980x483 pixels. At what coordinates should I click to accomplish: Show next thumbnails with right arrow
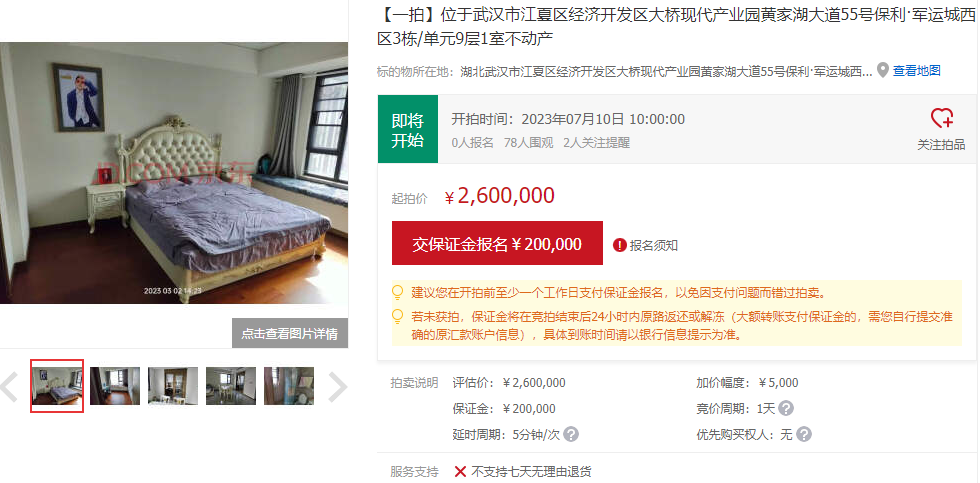tap(338, 387)
